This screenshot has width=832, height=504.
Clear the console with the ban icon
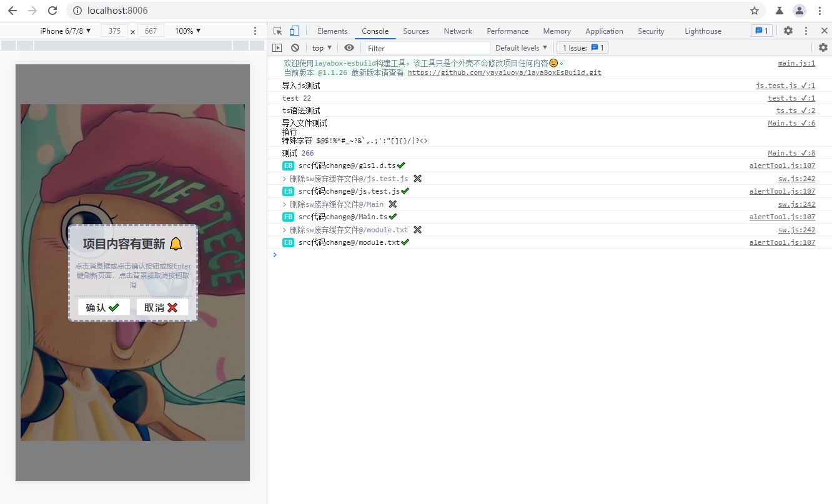pos(295,47)
